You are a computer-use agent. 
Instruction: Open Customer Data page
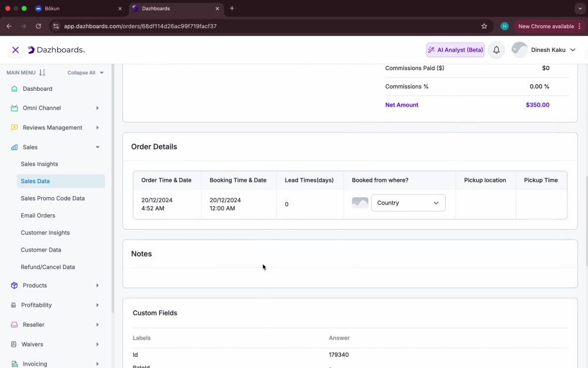coord(41,250)
